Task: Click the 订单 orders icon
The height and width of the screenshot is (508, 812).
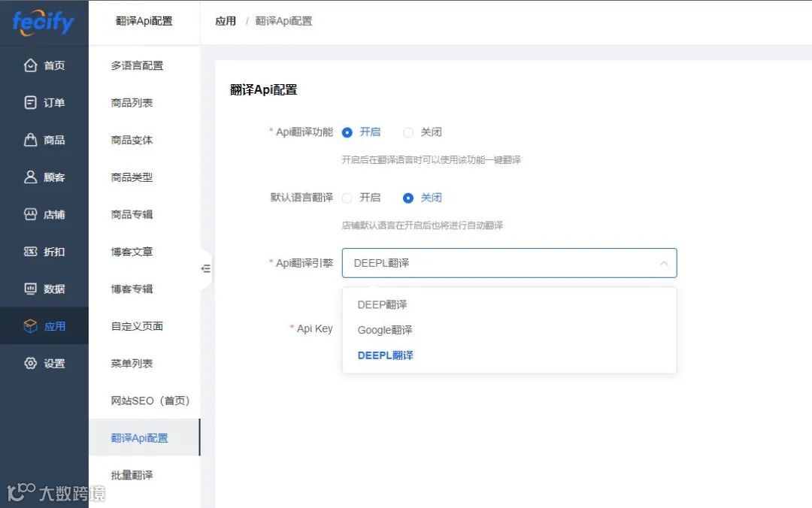Action: click(x=31, y=102)
